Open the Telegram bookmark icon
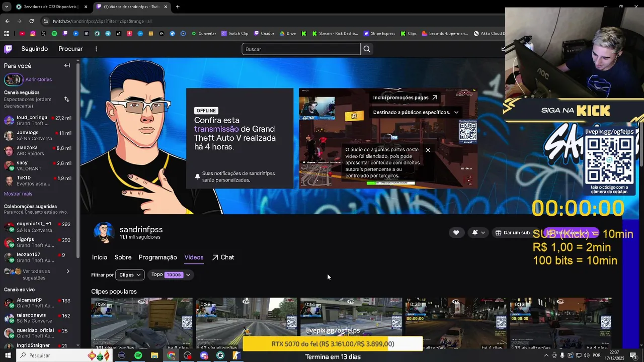This screenshot has height=362, width=644. pyautogui.click(x=108, y=34)
